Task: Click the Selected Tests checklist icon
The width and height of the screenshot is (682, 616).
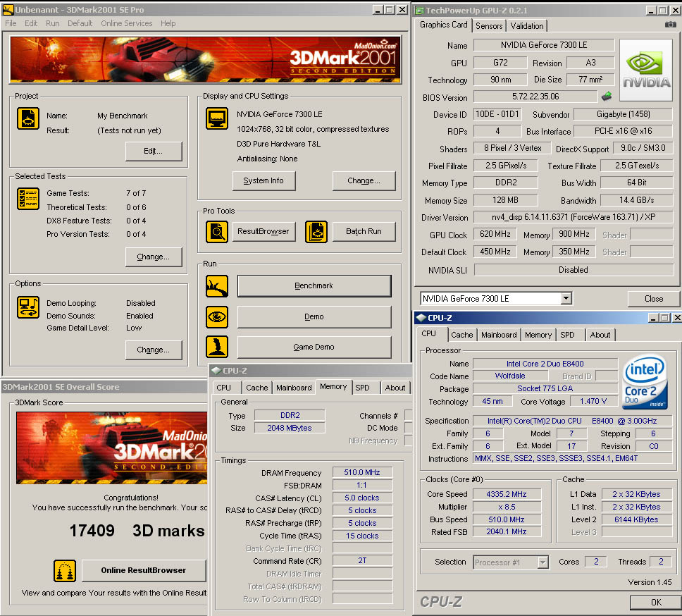Action: point(28,198)
